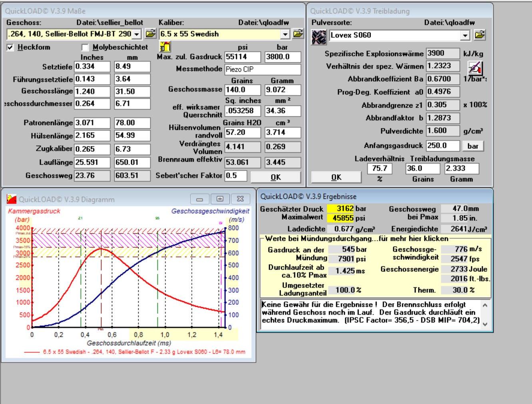This screenshot has width=532, height=404.
Task: Select the Abbrandkoeffizient Ba field 0.6700
Action: pos(443,79)
